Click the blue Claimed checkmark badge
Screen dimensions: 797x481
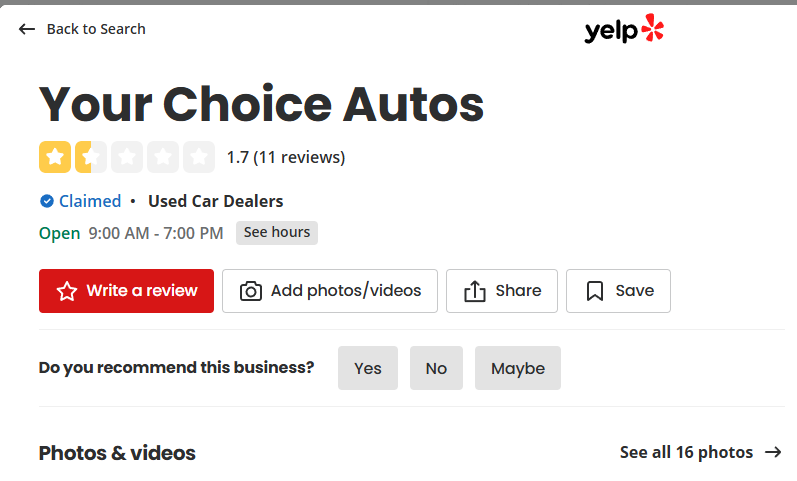(46, 201)
